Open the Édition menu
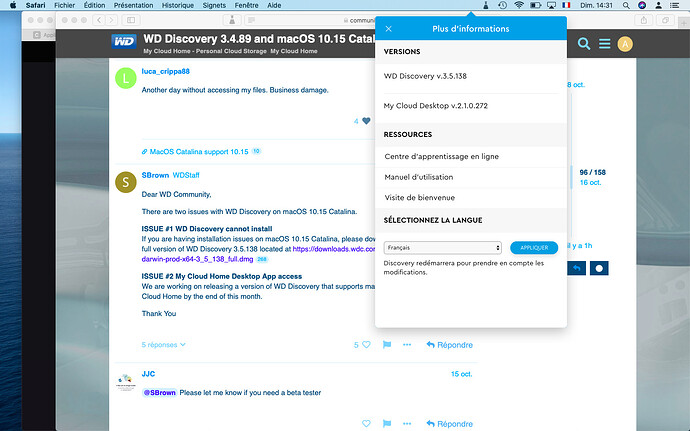Viewport: 690px width, 431px height. [94, 5]
